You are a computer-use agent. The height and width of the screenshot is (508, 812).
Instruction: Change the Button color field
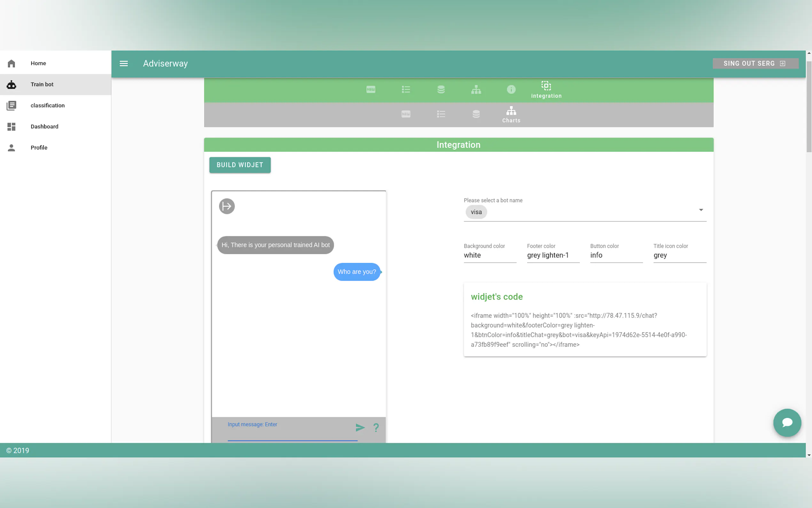[x=616, y=255]
